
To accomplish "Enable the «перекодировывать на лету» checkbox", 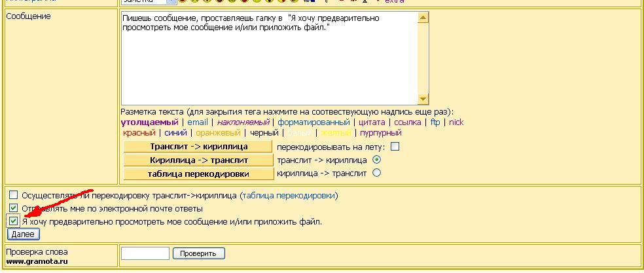I will click(395, 147).
